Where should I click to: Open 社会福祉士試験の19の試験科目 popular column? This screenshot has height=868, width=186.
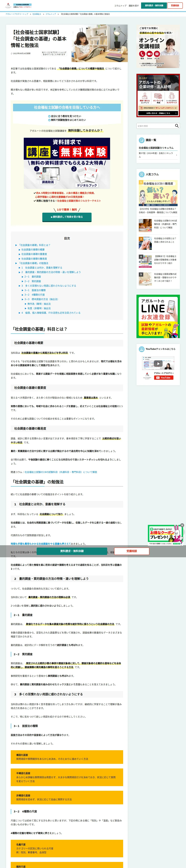point(158,225)
